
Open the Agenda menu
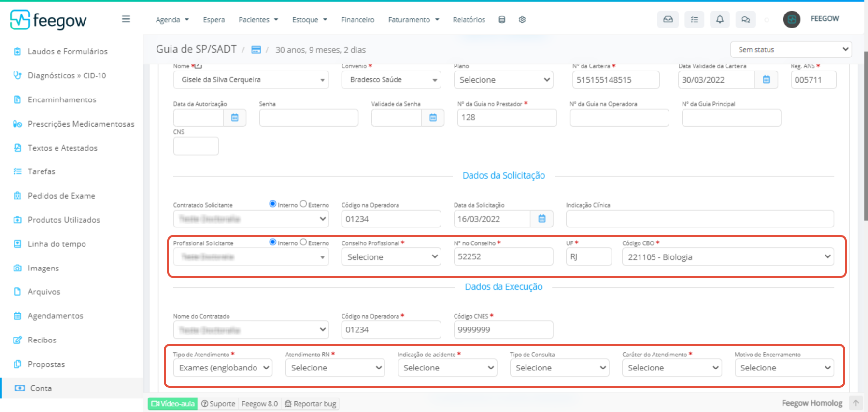172,20
